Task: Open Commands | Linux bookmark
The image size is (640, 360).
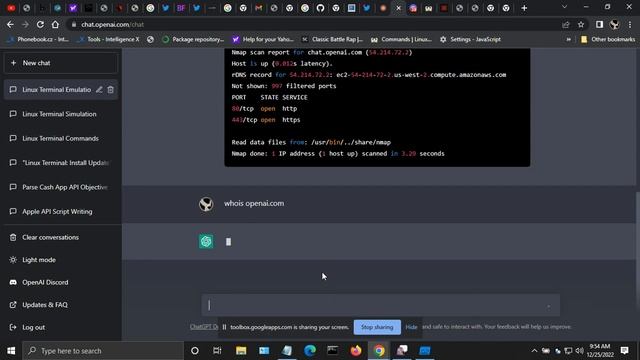Action: tap(401, 40)
